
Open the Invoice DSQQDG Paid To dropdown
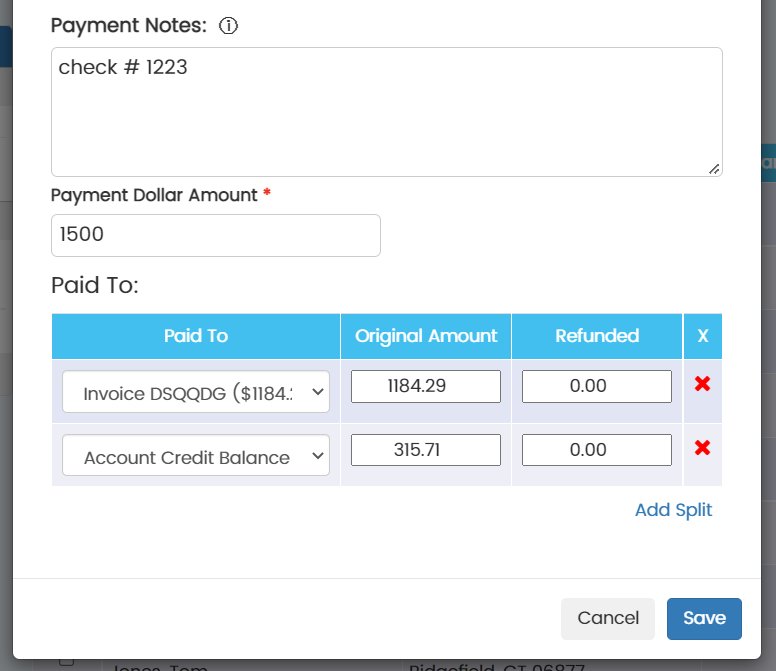tap(196, 393)
